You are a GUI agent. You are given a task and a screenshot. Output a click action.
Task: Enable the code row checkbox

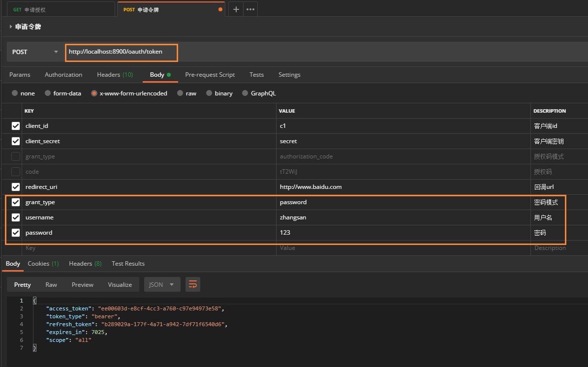(x=16, y=172)
